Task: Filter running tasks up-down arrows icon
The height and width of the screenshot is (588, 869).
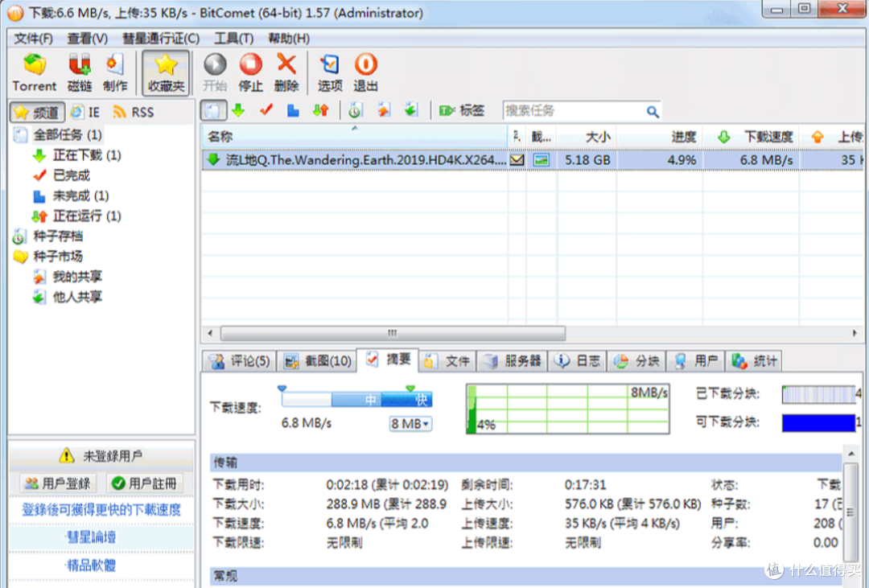Action: point(321,110)
